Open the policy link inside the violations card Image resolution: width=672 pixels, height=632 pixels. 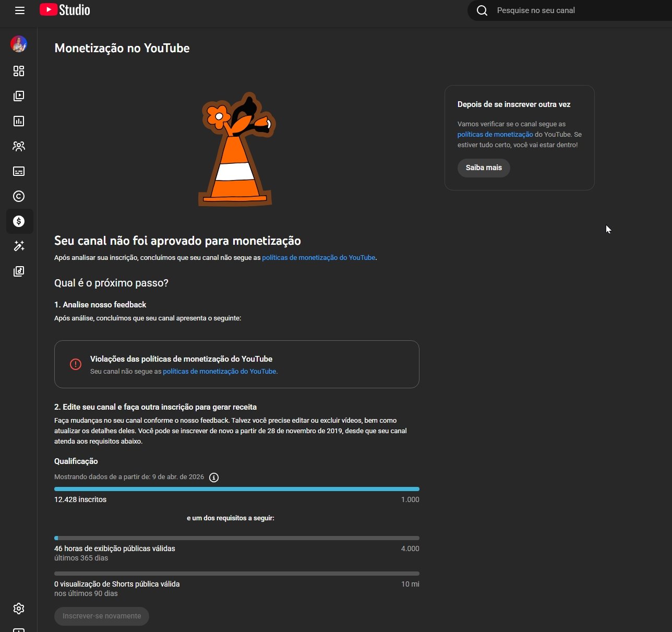[220, 371]
